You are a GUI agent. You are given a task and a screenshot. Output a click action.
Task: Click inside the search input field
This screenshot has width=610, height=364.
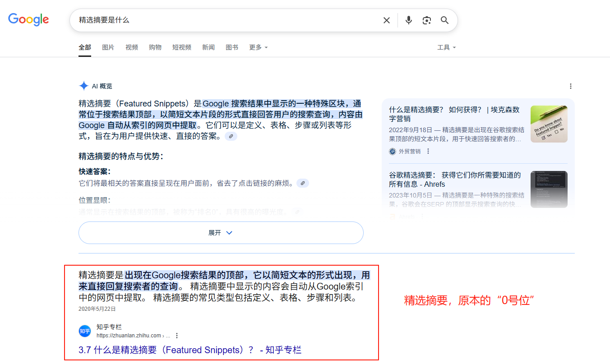coord(226,20)
